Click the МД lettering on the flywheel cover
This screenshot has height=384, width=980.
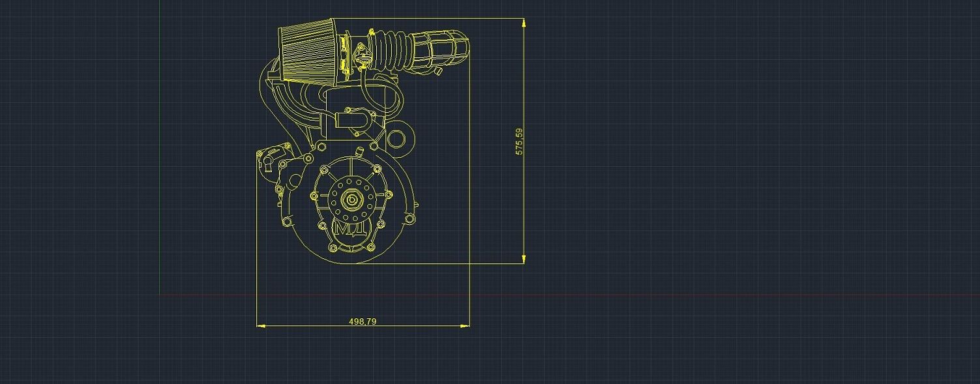pyautogui.click(x=352, y=229)
